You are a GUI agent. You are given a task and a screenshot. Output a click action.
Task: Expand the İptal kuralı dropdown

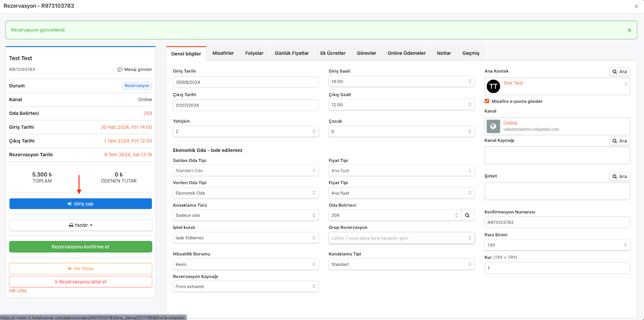[246, 238]
